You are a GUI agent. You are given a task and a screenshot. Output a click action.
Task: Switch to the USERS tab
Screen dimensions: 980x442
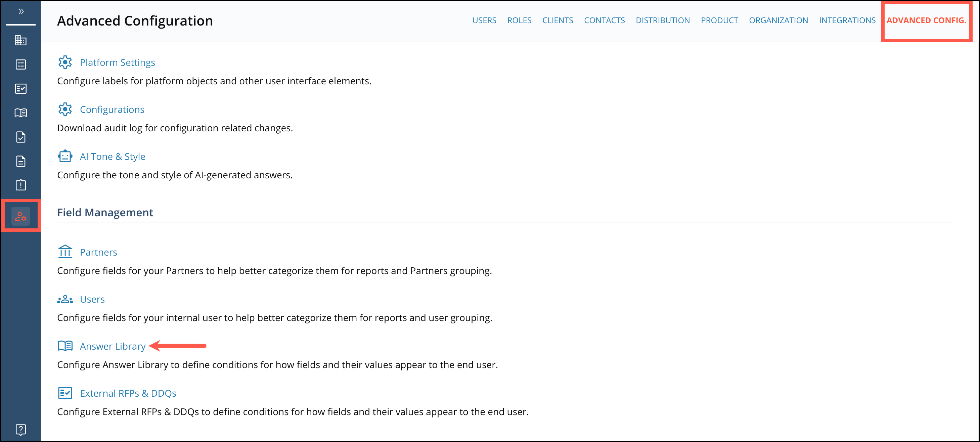[484, 20]
